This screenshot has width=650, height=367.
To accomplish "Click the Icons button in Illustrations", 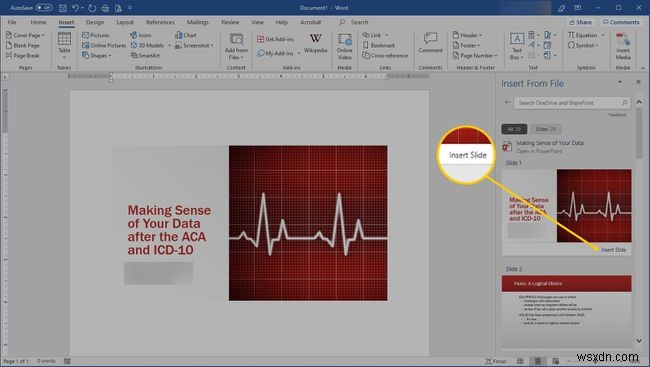I will [x=141, y=35].
